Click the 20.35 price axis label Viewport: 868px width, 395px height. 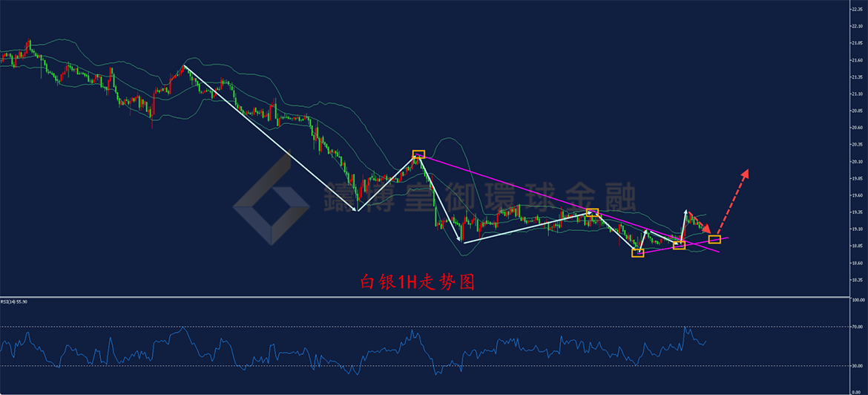pyautogui.click(x=858, y=145)
